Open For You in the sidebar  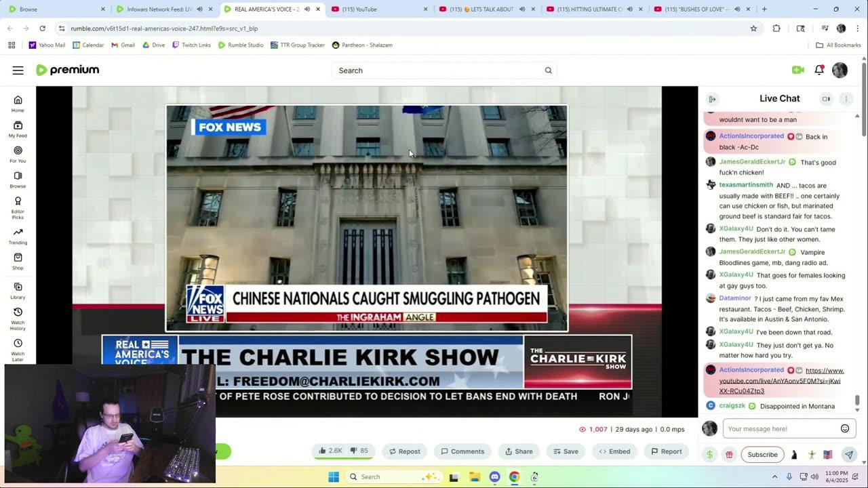tap(18, 155)
